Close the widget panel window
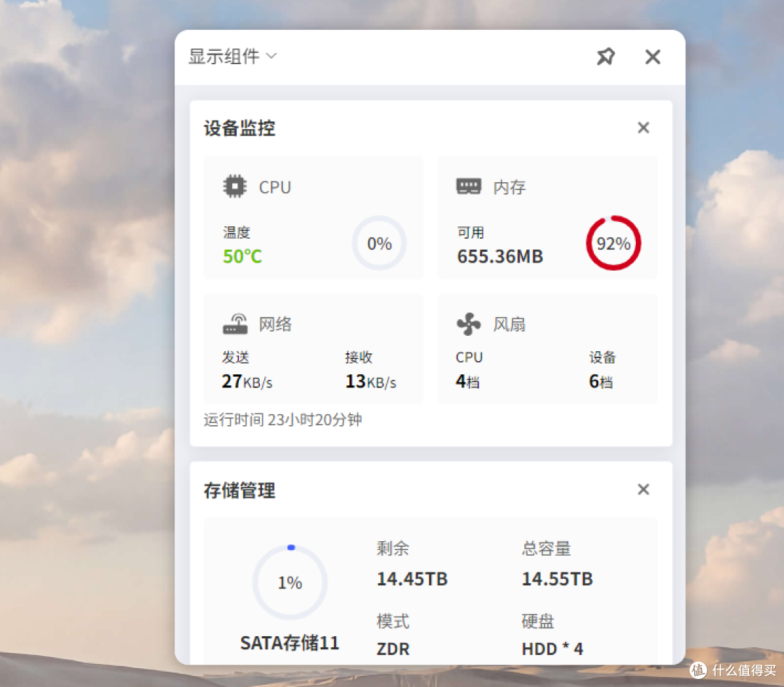The width and height of the screenshot is (784, 687). point(653,57)
